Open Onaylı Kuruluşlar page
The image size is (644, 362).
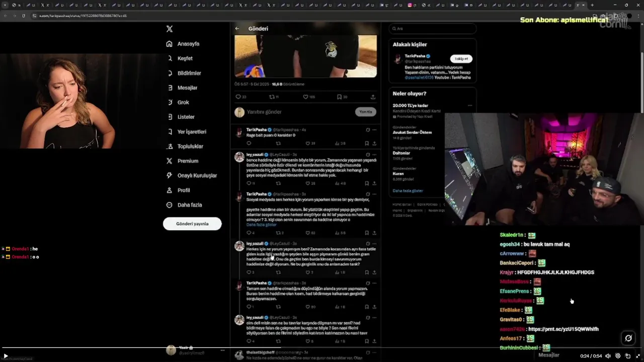click(192, 175)
